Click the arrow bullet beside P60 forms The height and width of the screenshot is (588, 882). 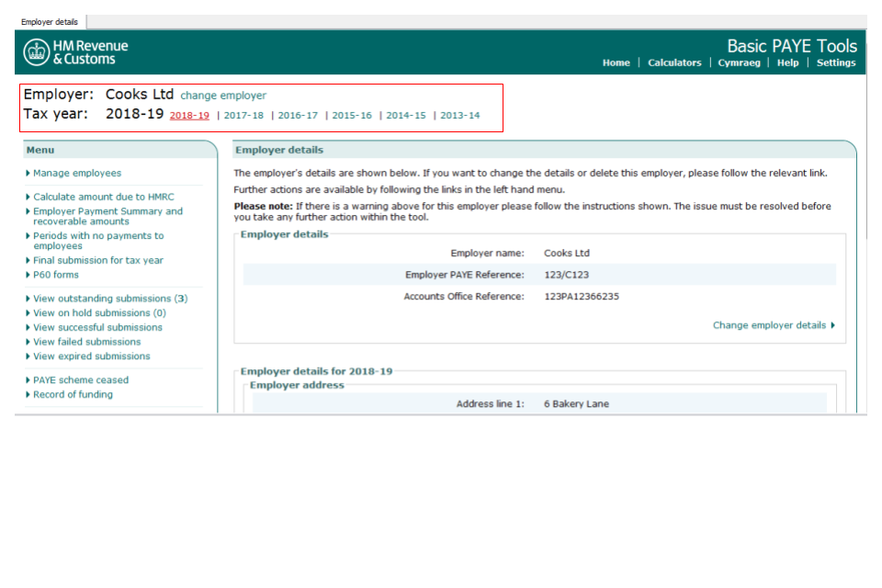28,275
